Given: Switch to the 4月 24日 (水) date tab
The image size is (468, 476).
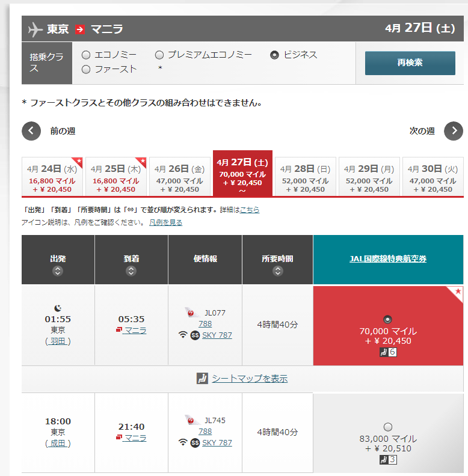Looking at the screenshot, I should 52,177.
